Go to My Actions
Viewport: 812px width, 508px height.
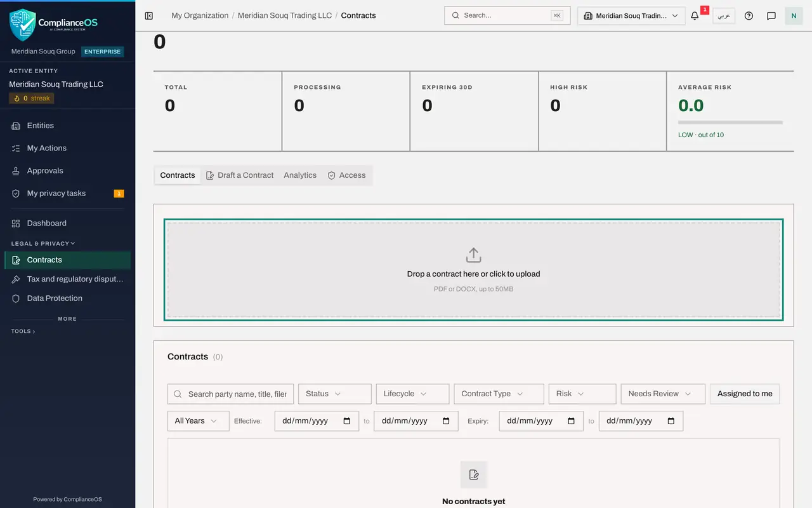click(x=67, y=148)
